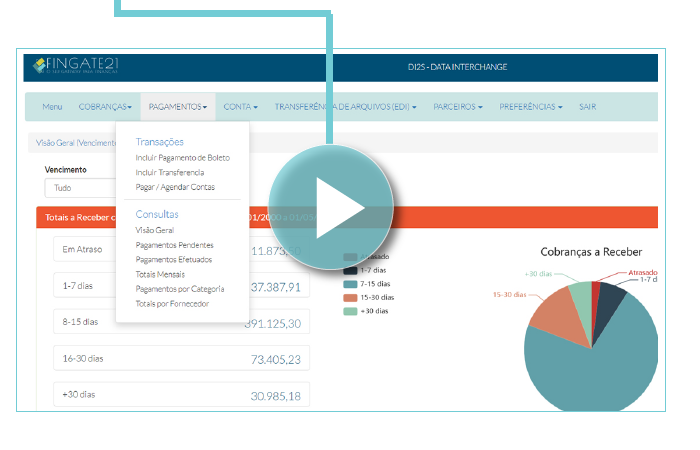
Task: Choose Pagamentos por Categoria
Action: 179,289
